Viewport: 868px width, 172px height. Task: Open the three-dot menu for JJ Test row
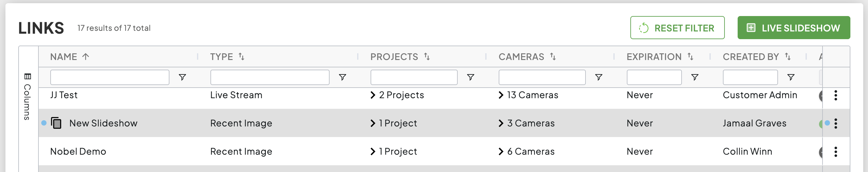(x=835, y=95)
